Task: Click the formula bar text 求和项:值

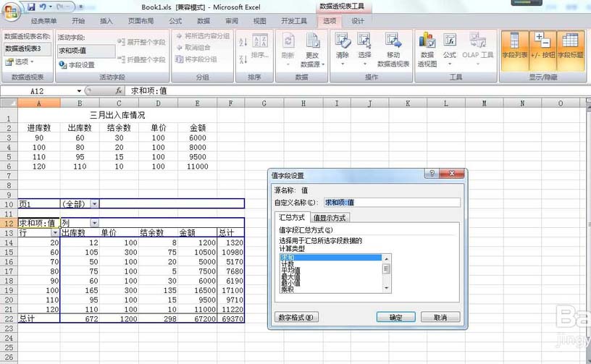Action: click(148, 90)
